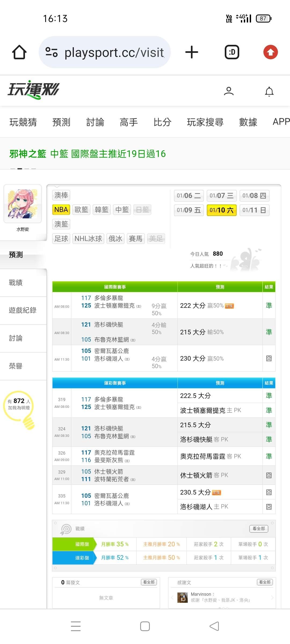The height and width of the screenshot is (644, 290).
Task: Select the 足球 league button
Action: pos(61,239)
